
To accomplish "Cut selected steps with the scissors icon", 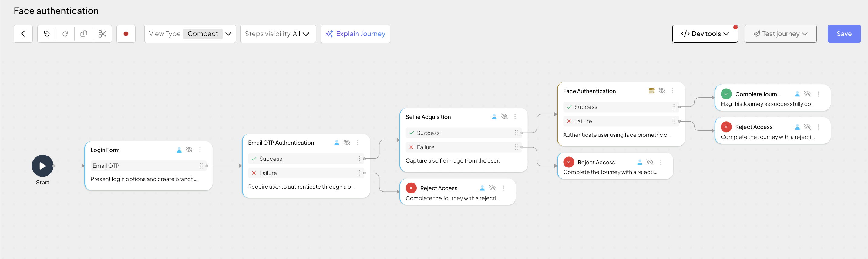I will coord(103,34).
